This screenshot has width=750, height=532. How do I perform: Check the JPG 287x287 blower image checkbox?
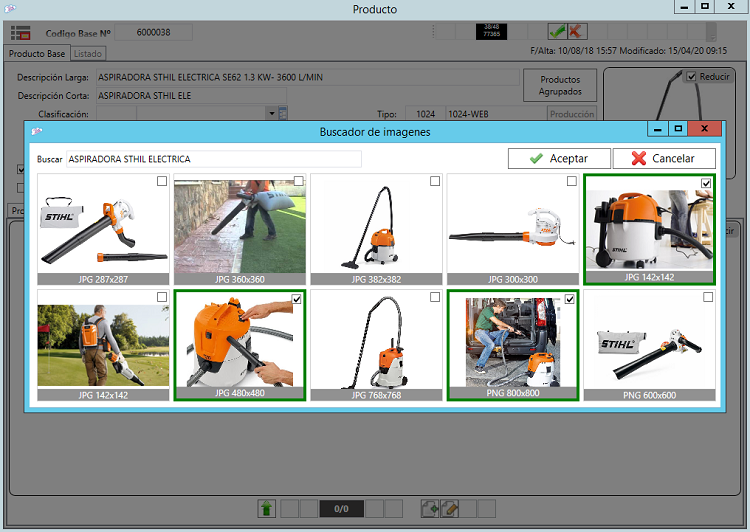(x=162, y=181)
